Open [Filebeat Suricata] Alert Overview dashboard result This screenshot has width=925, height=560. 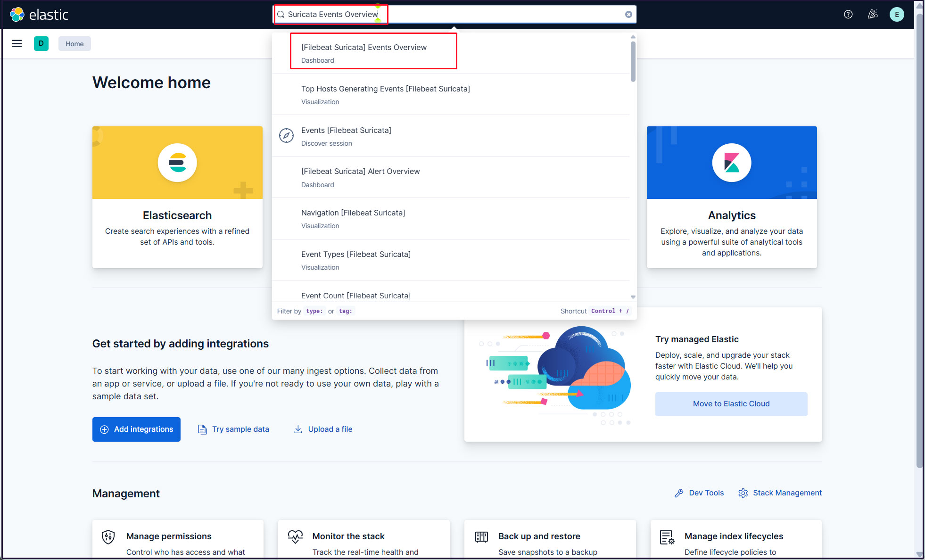tap(452, 178)
